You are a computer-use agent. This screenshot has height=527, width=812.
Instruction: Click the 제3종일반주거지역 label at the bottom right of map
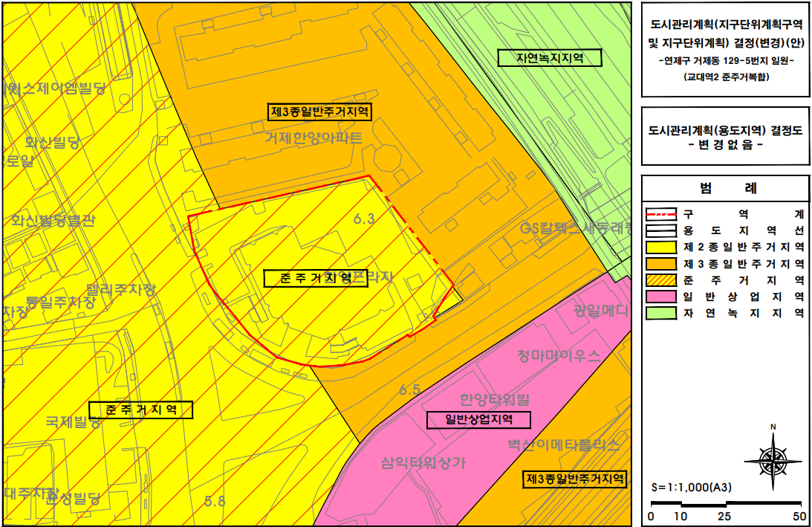575,478
